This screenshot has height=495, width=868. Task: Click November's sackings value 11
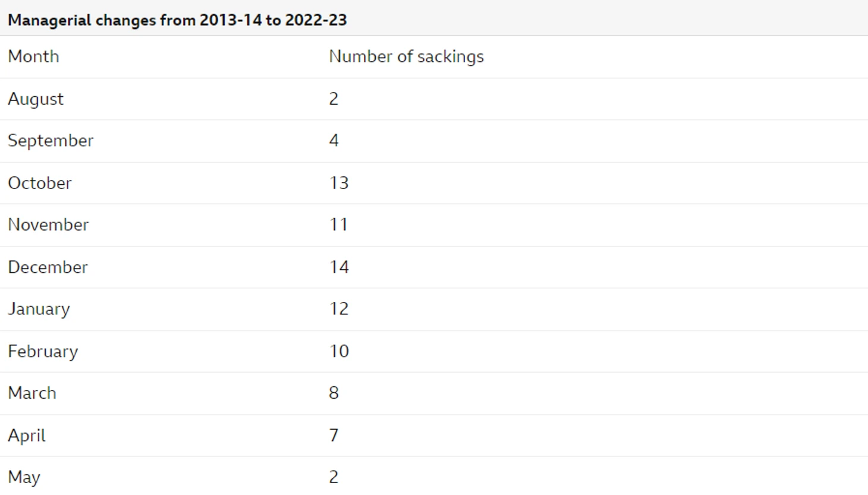(x=338, y=225)
